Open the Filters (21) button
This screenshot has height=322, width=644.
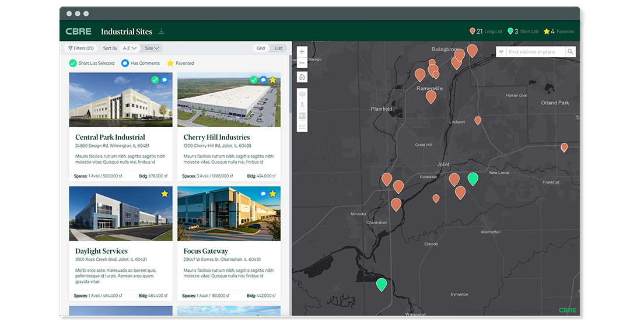(x=80, y=48)
